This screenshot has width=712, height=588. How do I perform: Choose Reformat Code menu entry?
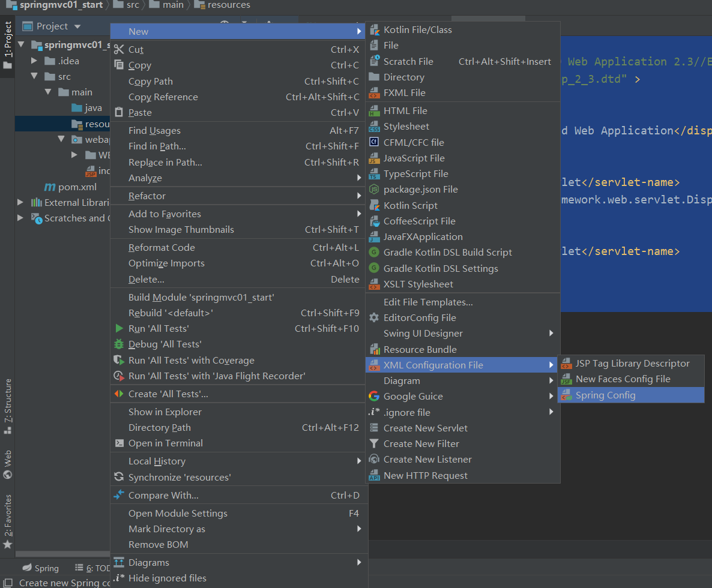tap(238, 248)
